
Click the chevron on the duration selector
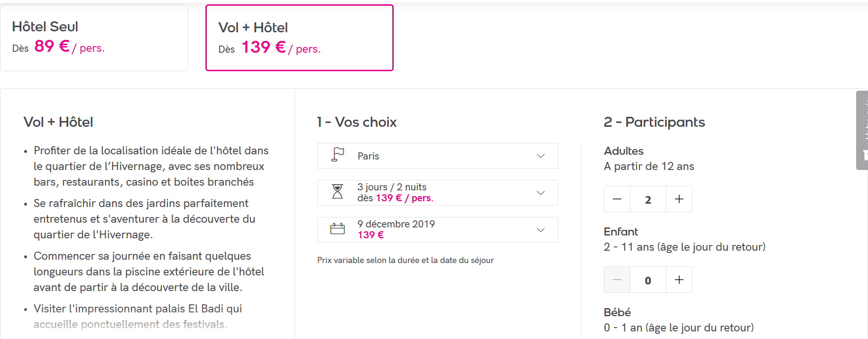coord(540,193)
